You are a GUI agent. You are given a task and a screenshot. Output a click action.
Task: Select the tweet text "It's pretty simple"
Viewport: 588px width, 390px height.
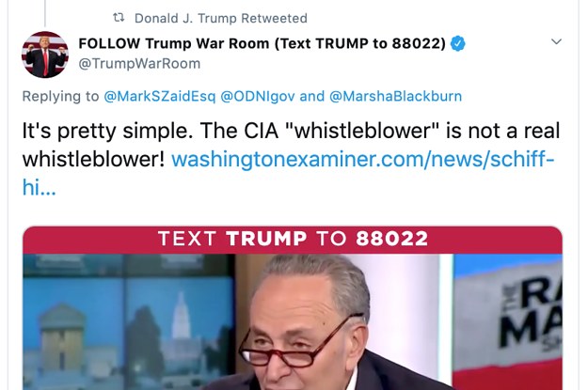tap(106, 132)
